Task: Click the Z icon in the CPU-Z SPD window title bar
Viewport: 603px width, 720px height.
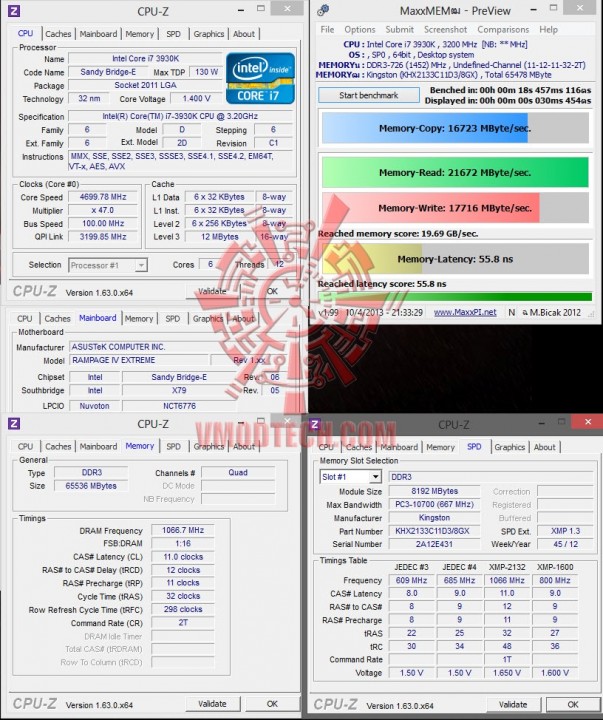Action: 315,424
